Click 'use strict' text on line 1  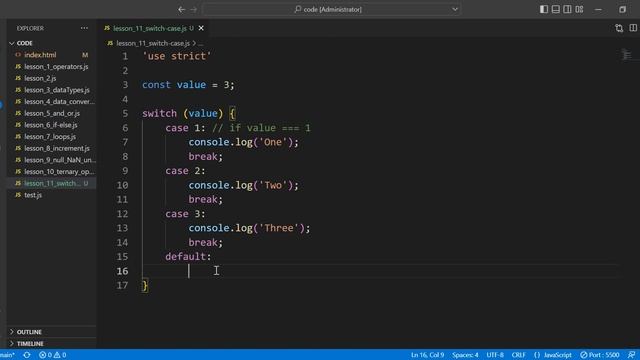[x=176, y=56]
